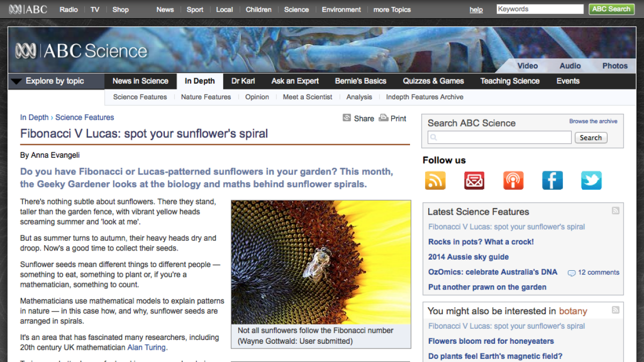The image size is (644, 362).
Task: Open the ABC Science RSS feed icon
Action: pos(435,180)
